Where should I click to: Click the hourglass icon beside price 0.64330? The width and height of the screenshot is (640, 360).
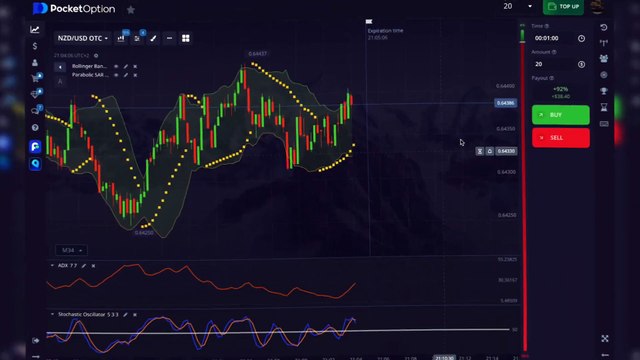[480, 151]
